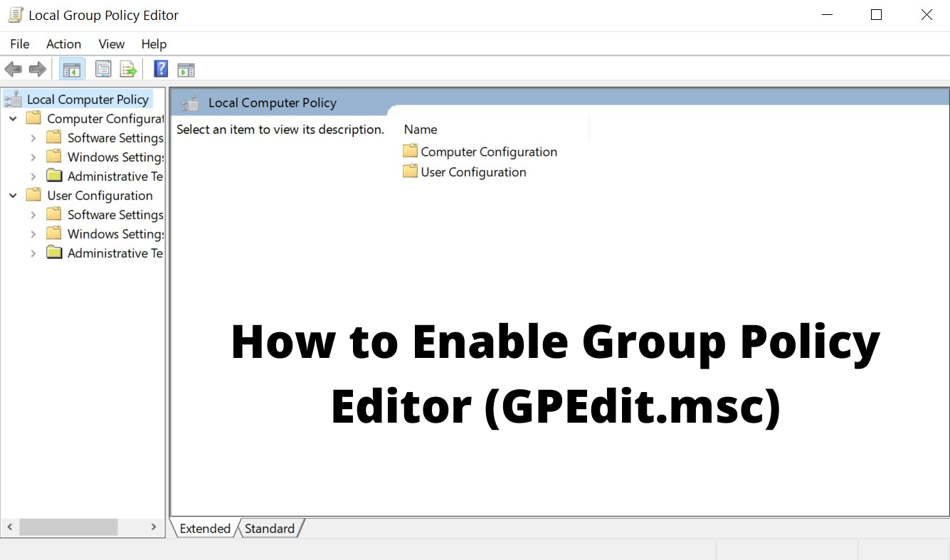Toggle the Show/Hide Action Pane icon

186,70
